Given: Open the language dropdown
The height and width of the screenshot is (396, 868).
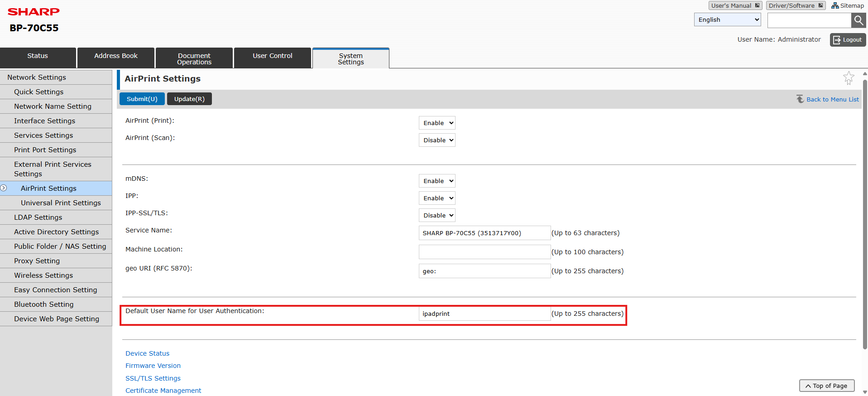Looking at the screenshot, I should [727, 19].
